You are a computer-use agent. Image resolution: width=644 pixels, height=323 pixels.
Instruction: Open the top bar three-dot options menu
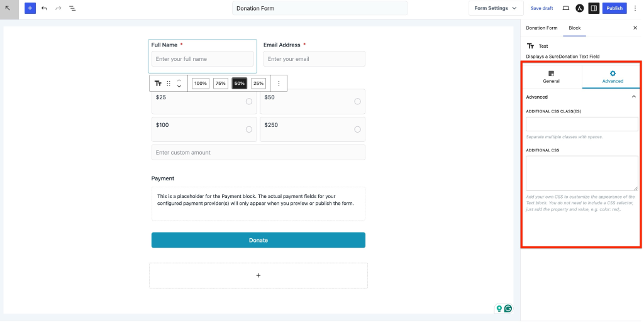(635, 8)
